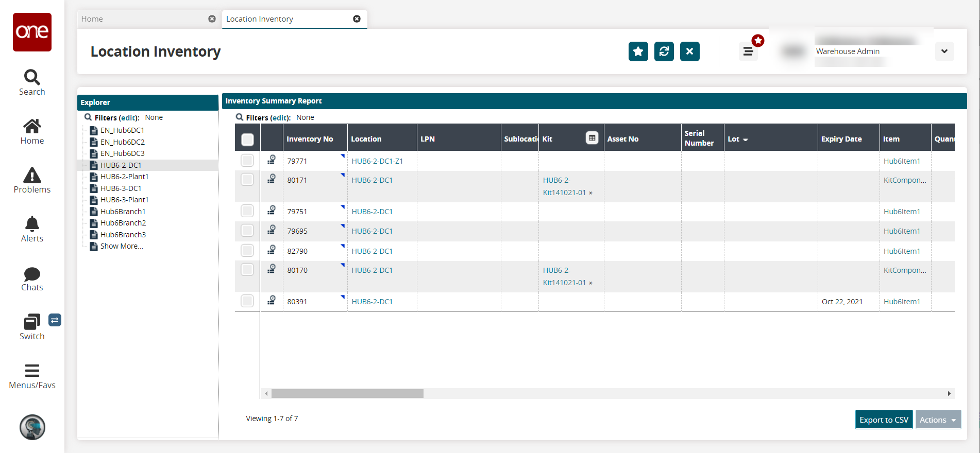Expand the user profile dropdown arrow
This screenshot has height=453, width=980.
pos(944,51)
